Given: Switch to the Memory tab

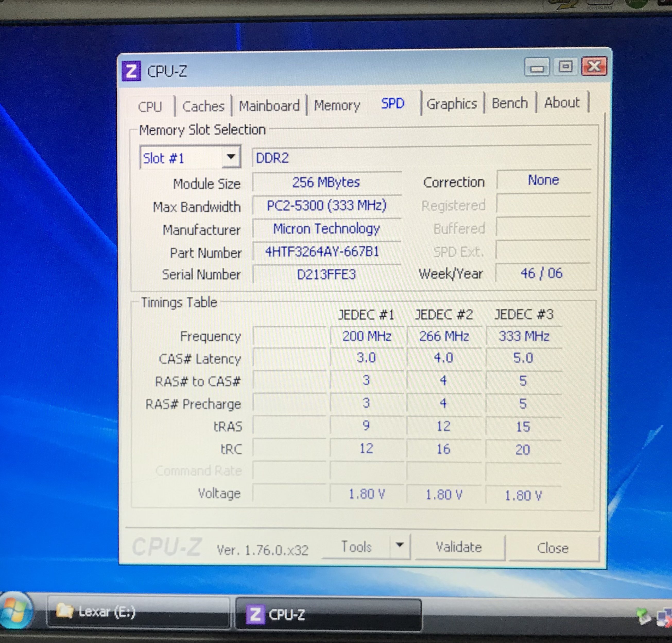Looking at the screenshot, I should point(337,106).
